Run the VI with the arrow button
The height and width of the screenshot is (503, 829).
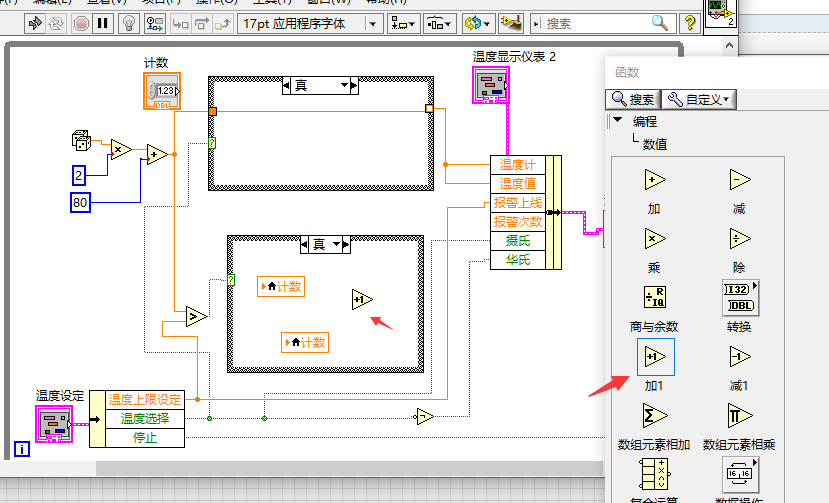click(x=35, y=23)
